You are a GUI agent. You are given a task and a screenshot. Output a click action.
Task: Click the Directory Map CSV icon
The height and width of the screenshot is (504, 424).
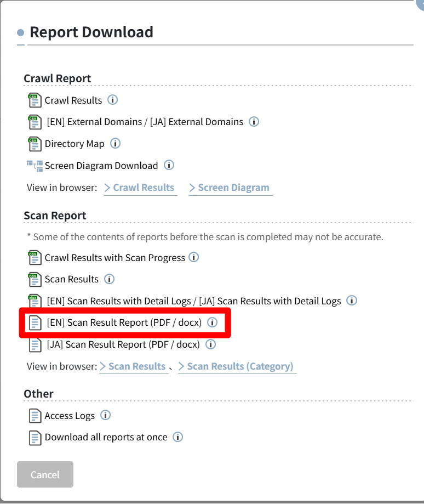(x=35, y=144)
